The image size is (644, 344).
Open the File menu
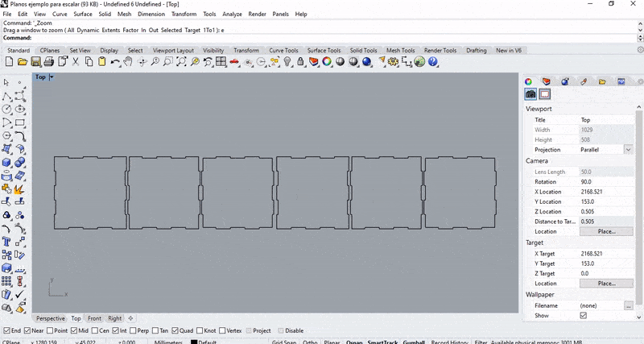[7, 14]
